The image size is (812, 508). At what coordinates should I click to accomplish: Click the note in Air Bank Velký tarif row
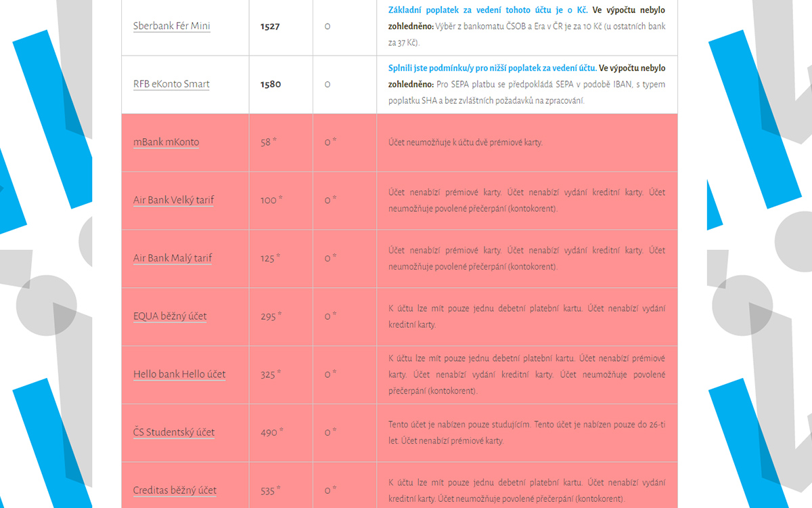click(526, 200)
